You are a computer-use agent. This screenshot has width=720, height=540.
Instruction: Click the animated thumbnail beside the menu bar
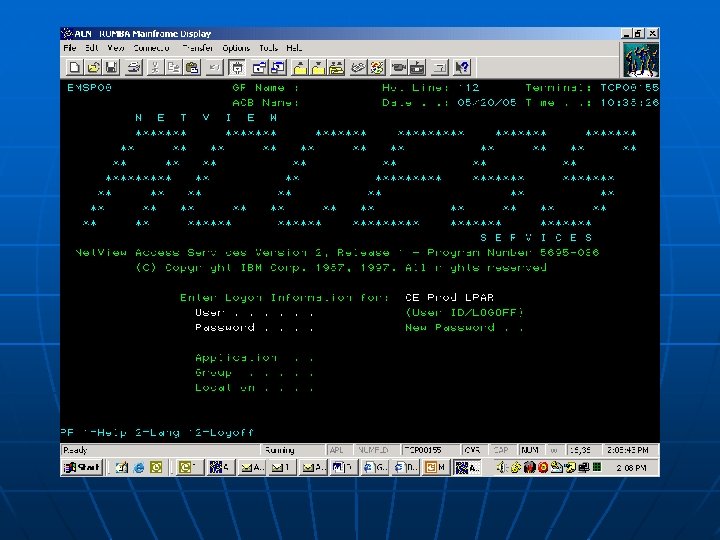(641, 60)
